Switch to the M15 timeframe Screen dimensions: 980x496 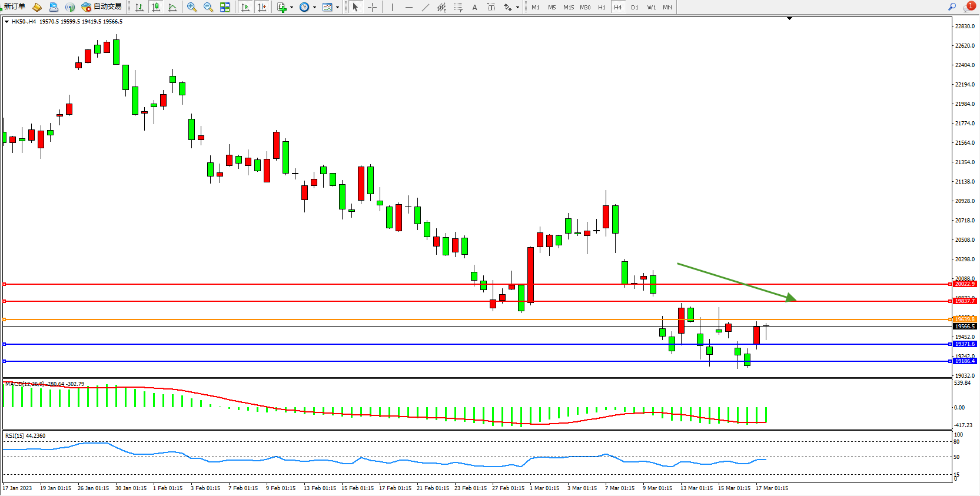point(568,7)
